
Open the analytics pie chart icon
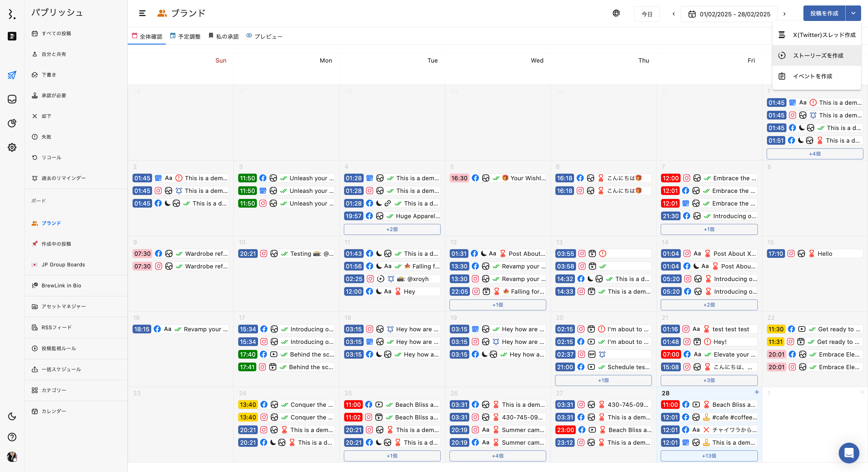[12, 123]
